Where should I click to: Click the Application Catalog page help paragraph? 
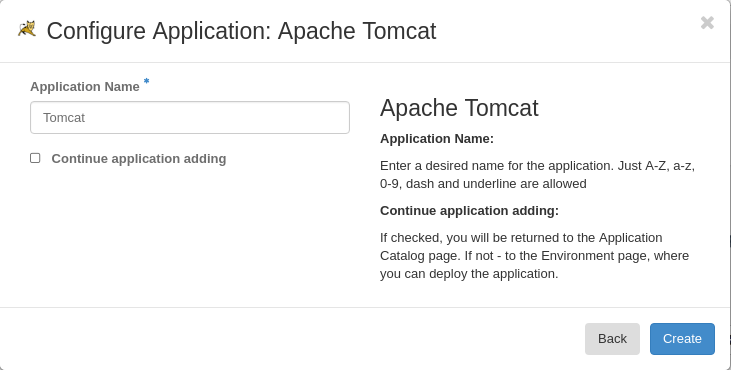(534, 255)
